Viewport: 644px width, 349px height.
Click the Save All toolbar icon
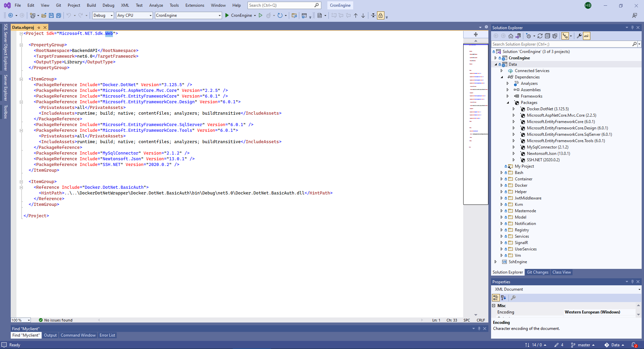click(59, 15)
